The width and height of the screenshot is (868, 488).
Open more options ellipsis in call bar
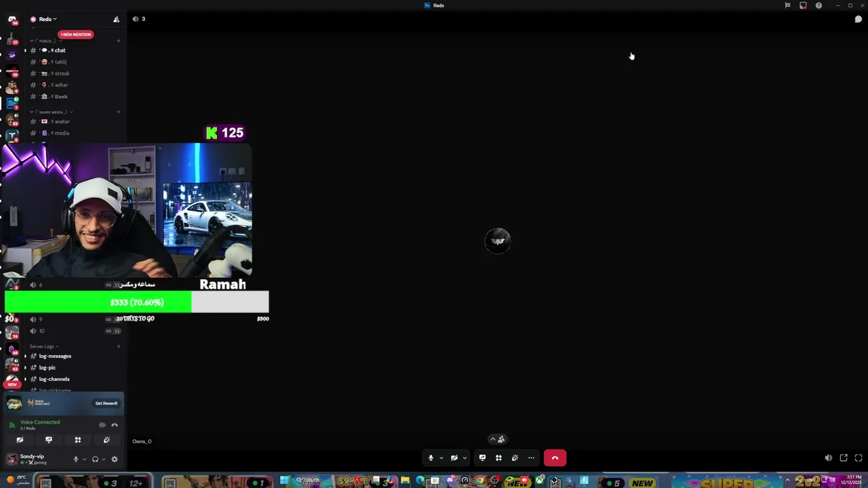(x=531, y=458)
